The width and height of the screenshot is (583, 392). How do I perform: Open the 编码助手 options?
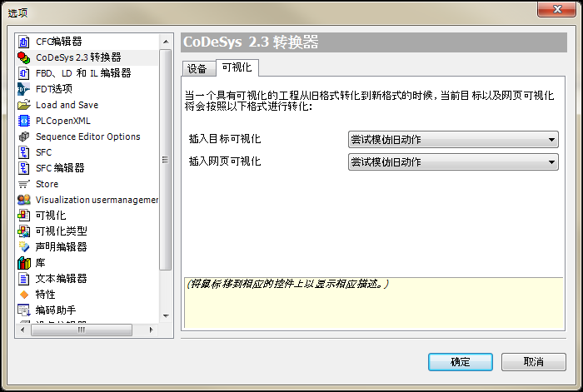click(x=56, y=310)
